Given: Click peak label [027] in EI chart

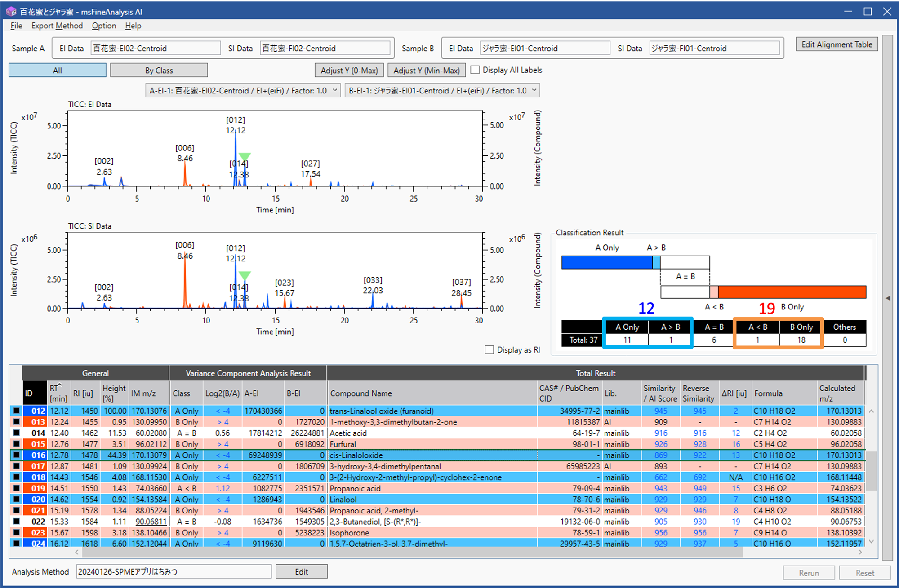Looking at the screenshot, I should tap(310, 163).
